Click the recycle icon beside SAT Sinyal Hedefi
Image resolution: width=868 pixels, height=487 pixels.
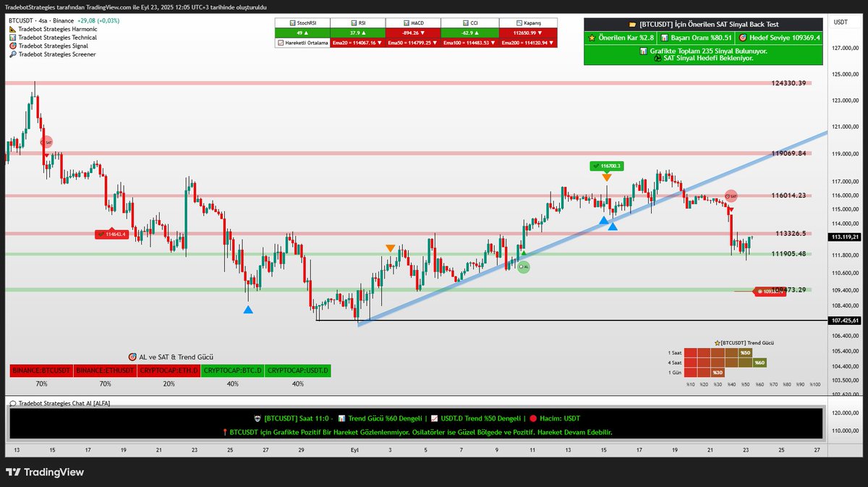(x=657, y=58)
